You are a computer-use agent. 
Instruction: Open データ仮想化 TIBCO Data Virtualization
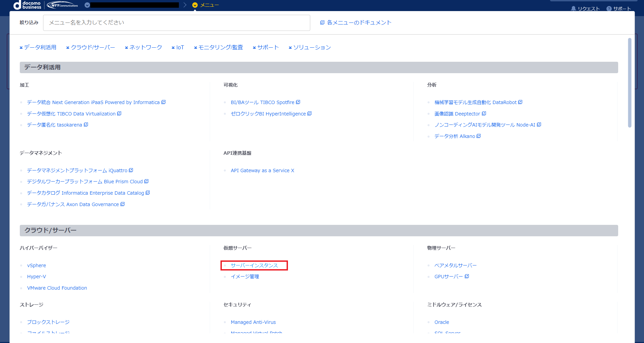[71, 114]
